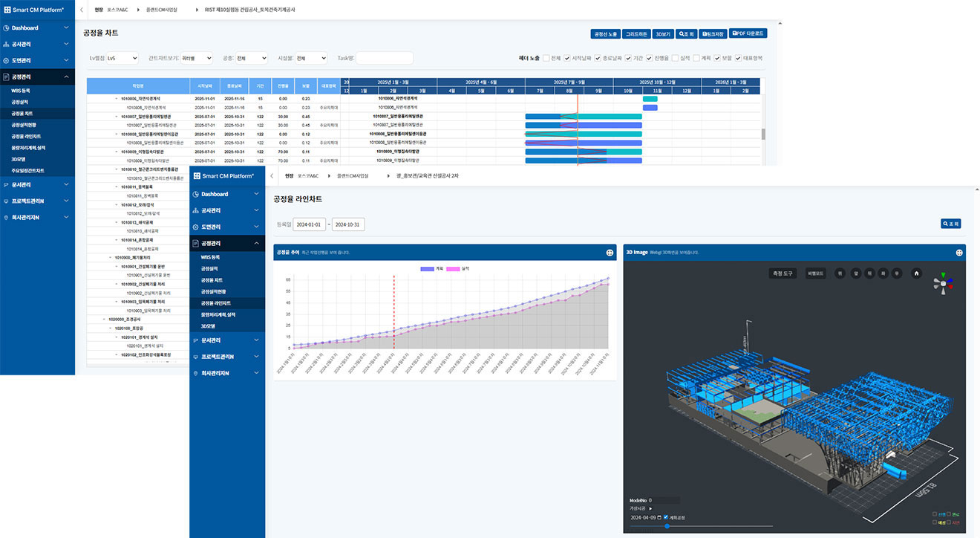The height and width of the screenshot is (538, 980).
Task: Open the Lv펼침 level dropdown
Action: [x=121, y=58]
